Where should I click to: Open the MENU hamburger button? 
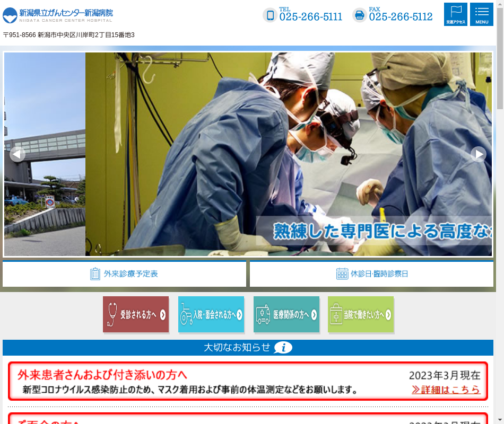pos(482,14)
